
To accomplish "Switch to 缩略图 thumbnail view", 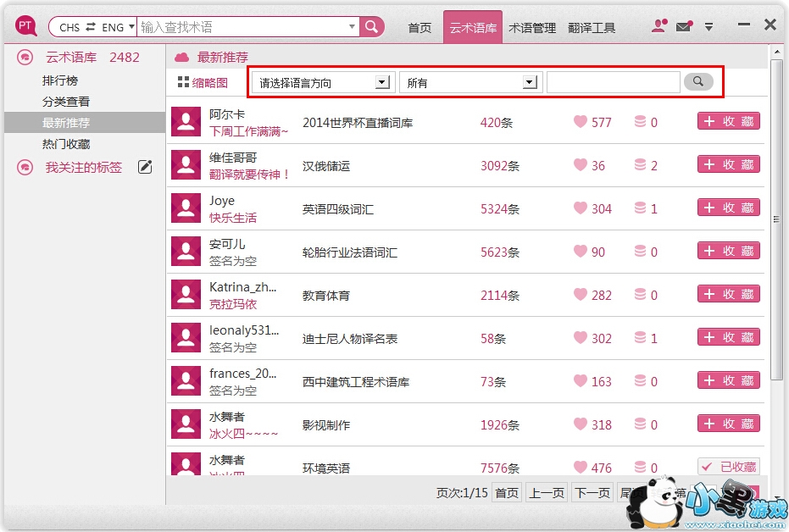I will 203,82.
